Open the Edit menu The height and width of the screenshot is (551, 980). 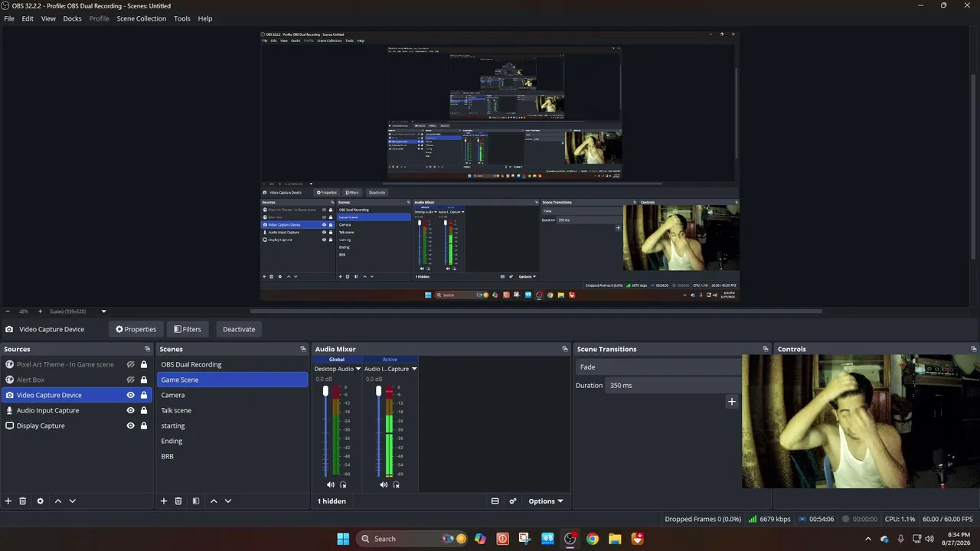tap(28, 18)
